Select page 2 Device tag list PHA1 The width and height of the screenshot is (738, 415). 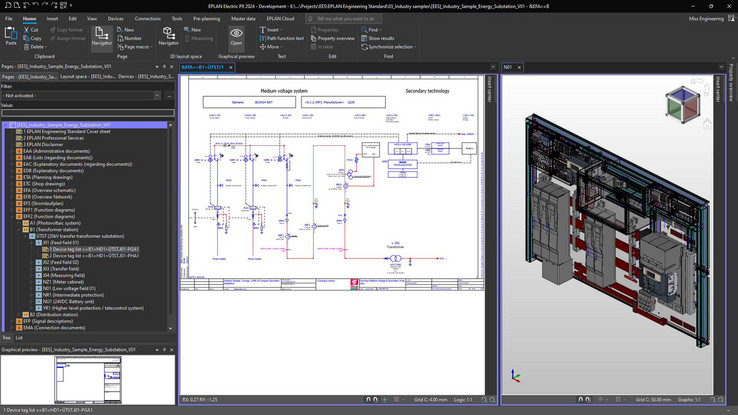(97, 256)
